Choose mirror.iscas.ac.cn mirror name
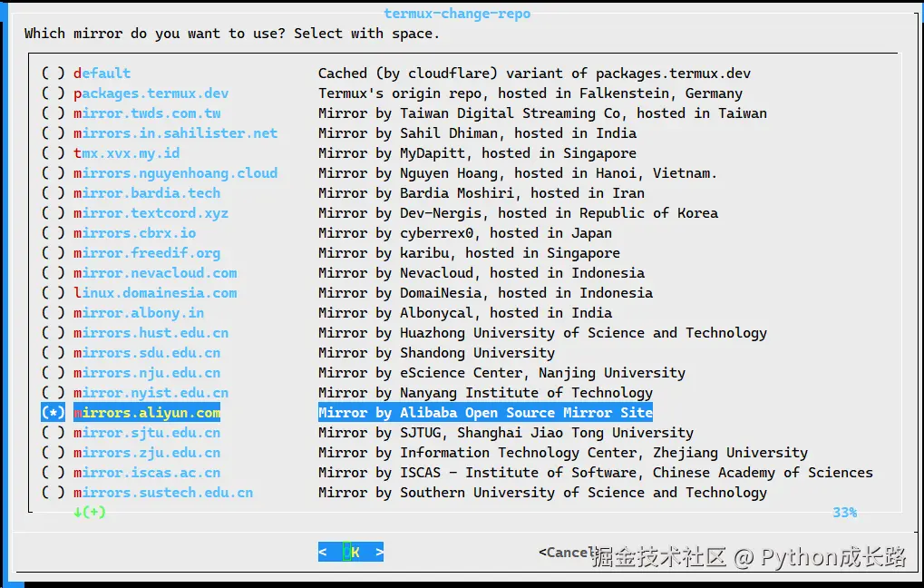This screenshot has height=588, width=924. tap(147, 473)
